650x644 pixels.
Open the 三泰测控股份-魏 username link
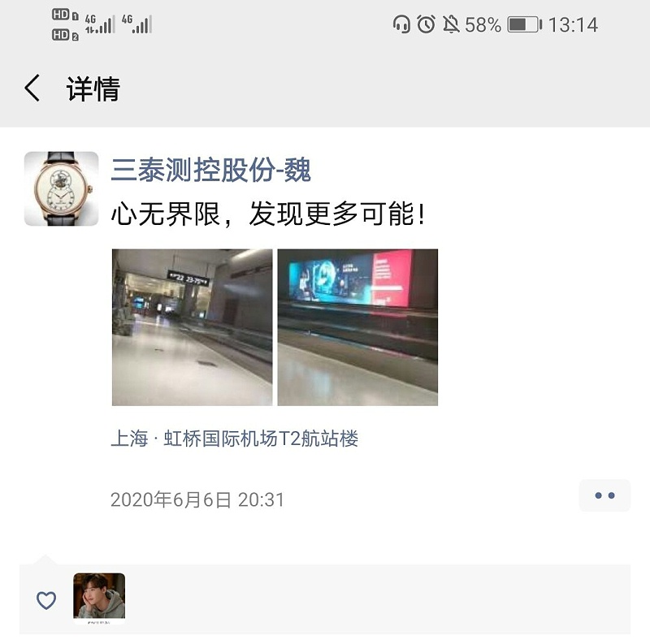[x=210, y=170]
